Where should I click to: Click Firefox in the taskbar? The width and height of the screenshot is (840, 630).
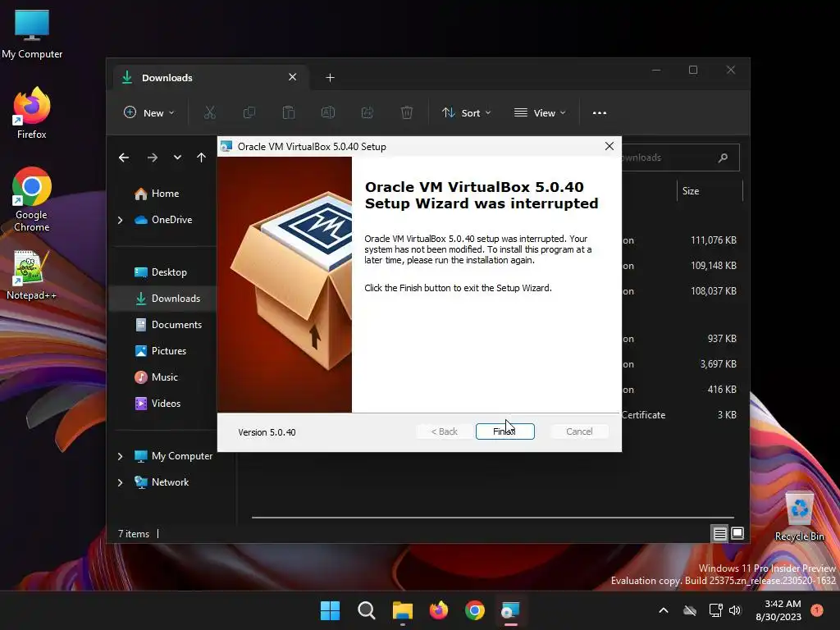pos(439,610)
